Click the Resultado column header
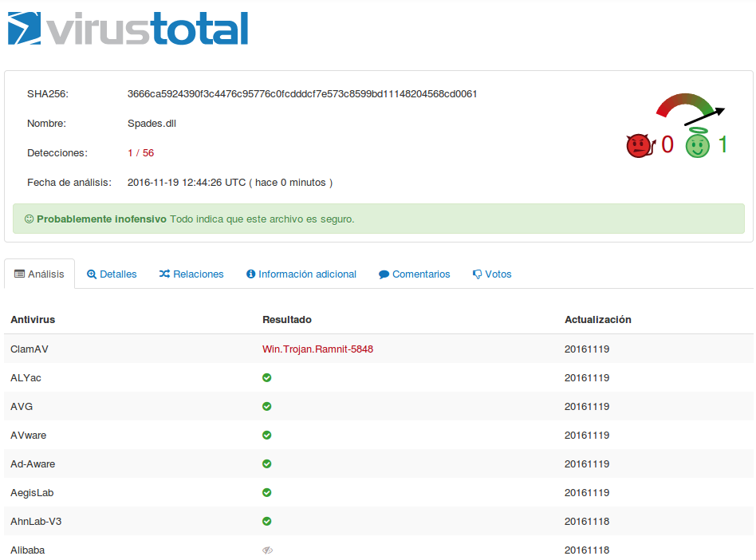Screen dimensions: 756x560 (287, 320)
